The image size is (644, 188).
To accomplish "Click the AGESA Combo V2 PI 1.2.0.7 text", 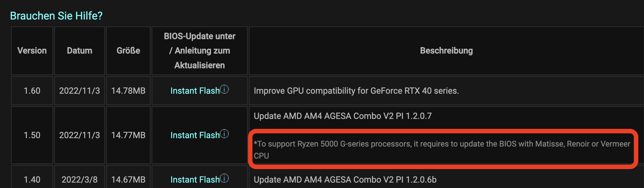I will pyautogui.click(x=342, y=116).
